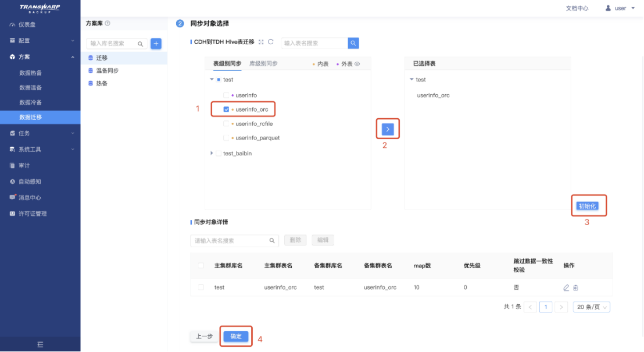Image resolution: width=644 pixels, height=352 pixels.
Task: Open the 20 条/页 page size dropdown
Action: point(592,307)
